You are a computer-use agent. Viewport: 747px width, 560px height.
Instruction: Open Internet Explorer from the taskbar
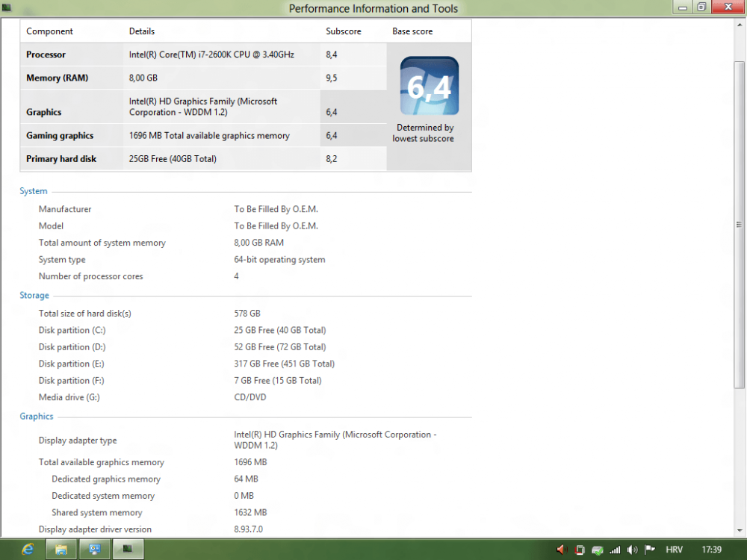pos(28,550)
